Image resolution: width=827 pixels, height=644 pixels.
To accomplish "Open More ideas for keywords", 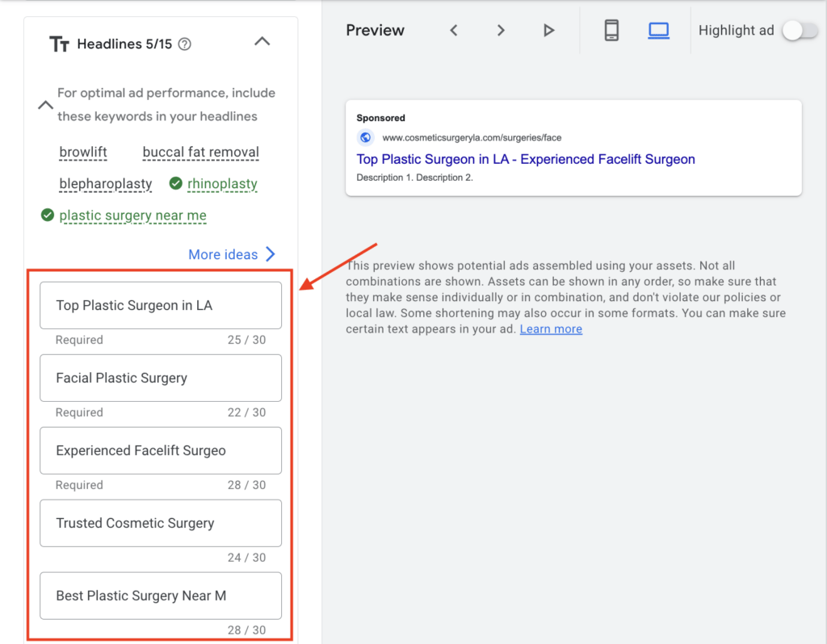I will (232, 254).
